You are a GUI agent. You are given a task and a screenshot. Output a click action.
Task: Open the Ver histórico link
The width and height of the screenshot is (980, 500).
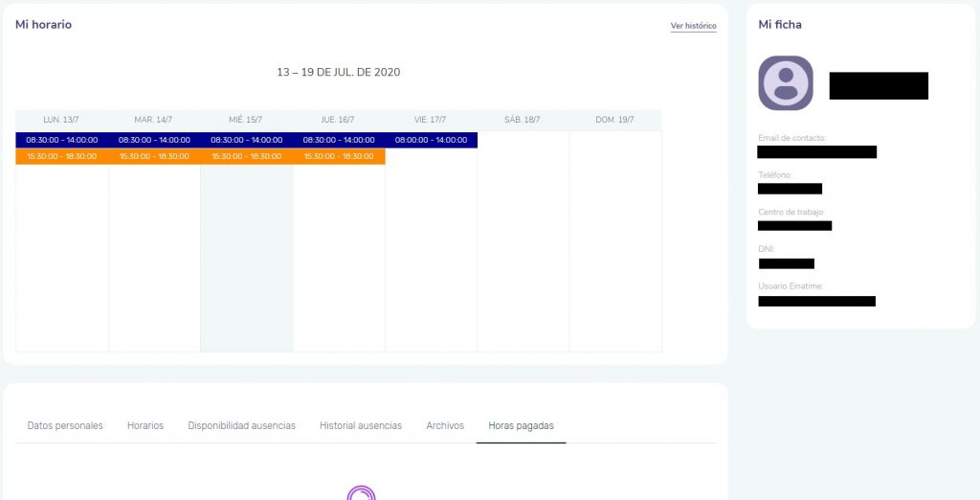click(693, 26)
